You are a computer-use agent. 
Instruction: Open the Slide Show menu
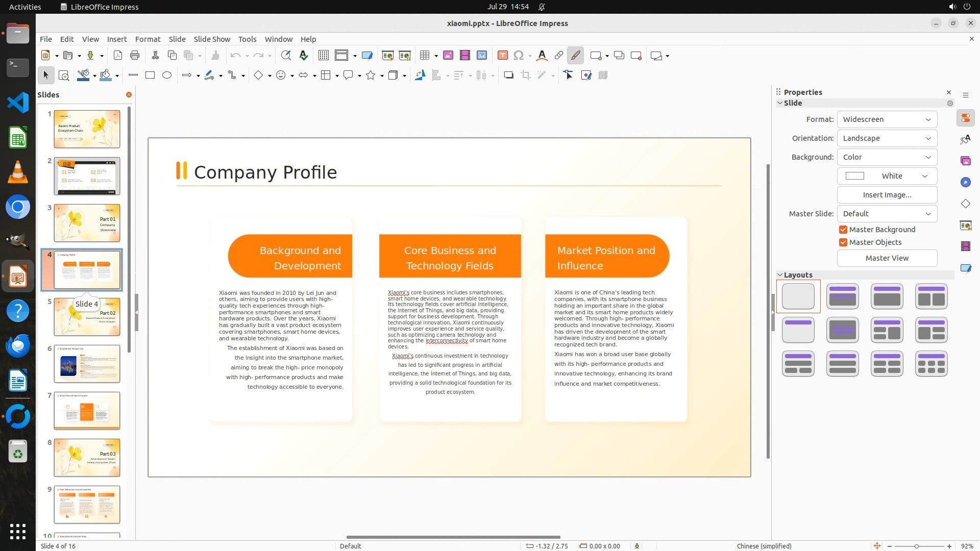coord(212,39)
